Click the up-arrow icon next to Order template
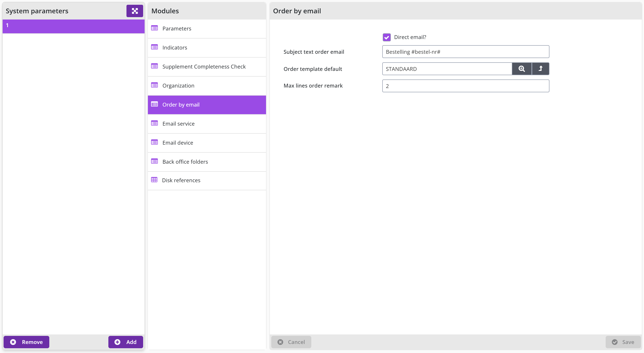This screenshot has height=353, width=644. [540, 69]
